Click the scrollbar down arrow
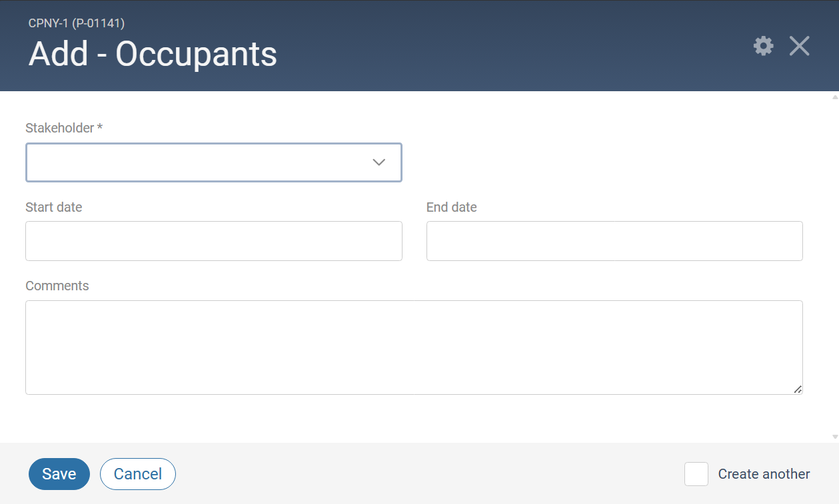839x504 pixels. coord(835,437)
